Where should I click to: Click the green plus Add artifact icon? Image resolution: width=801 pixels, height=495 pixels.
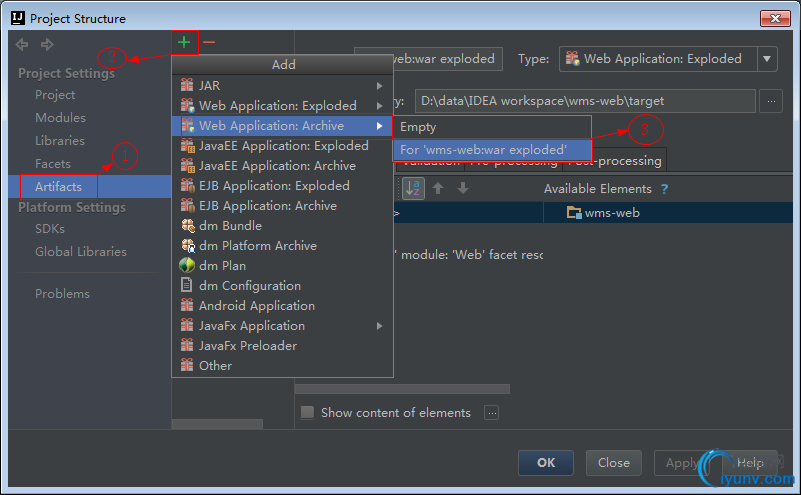click(x=184, y=42)
